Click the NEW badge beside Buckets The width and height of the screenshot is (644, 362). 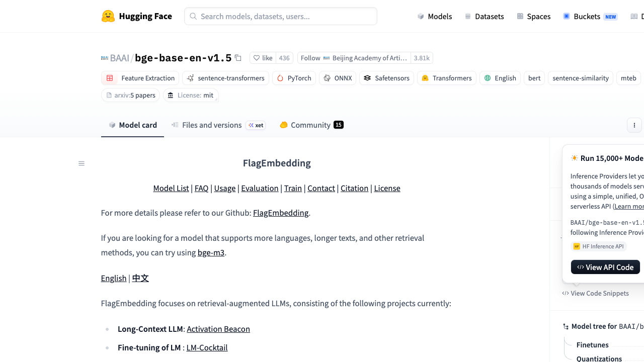coord(611,17)
